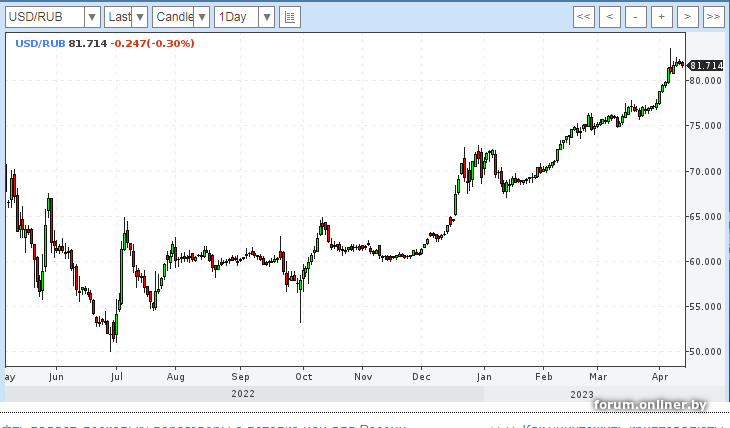This screenshot has width=730, height=428.
Task: Zoom out chart with minus button
Action: coord(635,17)
